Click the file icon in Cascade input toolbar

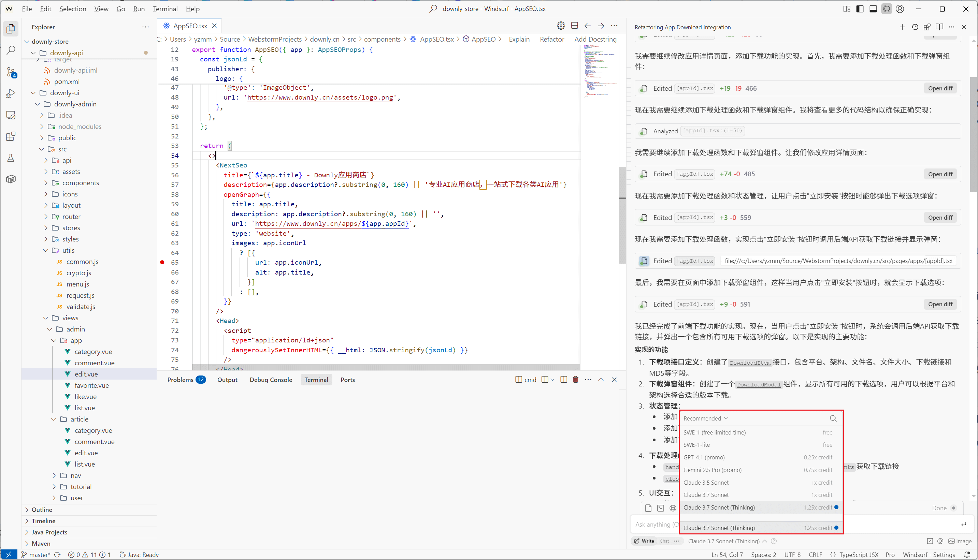tap(648, 508)
